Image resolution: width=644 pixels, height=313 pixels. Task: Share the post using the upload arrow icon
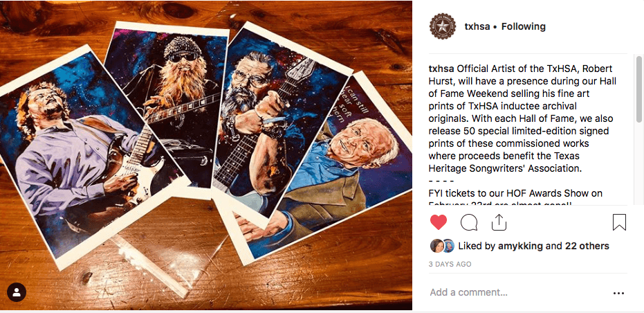[499, 222]
